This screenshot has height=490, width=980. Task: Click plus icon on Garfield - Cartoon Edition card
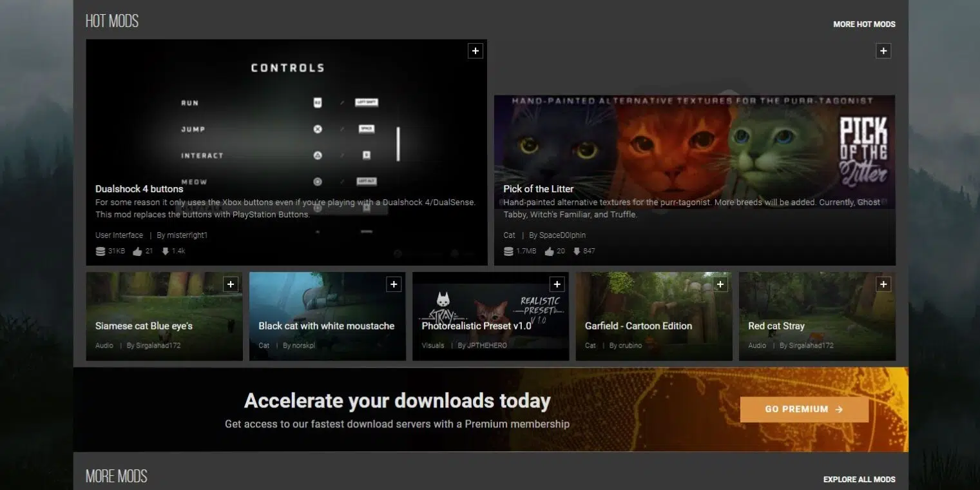click(720, 284)
